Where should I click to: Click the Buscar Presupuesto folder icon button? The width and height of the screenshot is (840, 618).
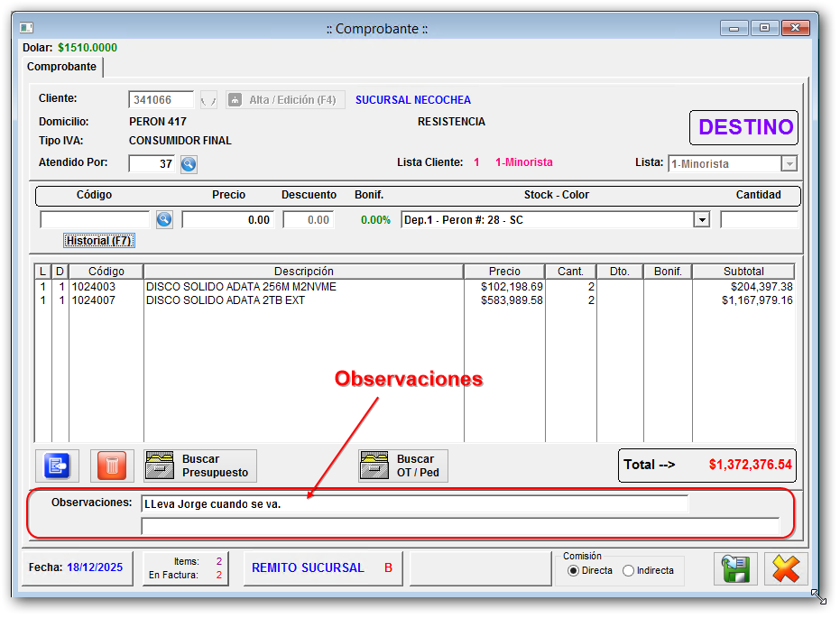click(200, 466)
